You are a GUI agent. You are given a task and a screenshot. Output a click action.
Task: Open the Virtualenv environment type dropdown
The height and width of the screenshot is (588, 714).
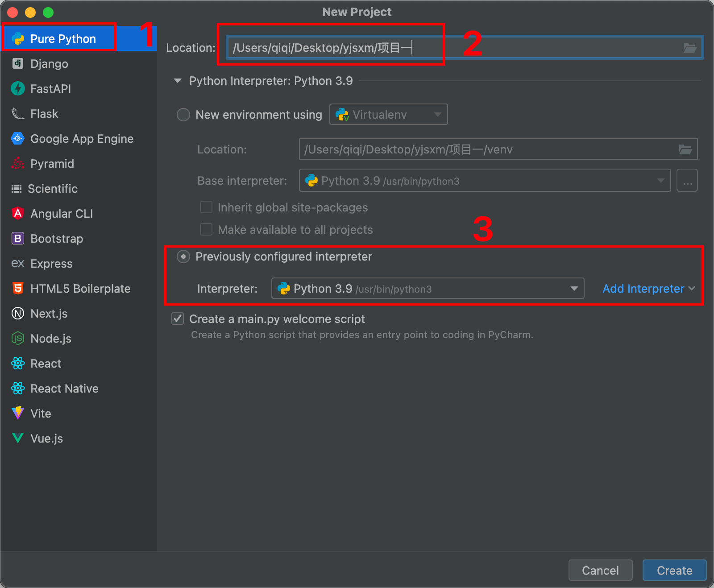pyautogui.click(x=388, y=115)
